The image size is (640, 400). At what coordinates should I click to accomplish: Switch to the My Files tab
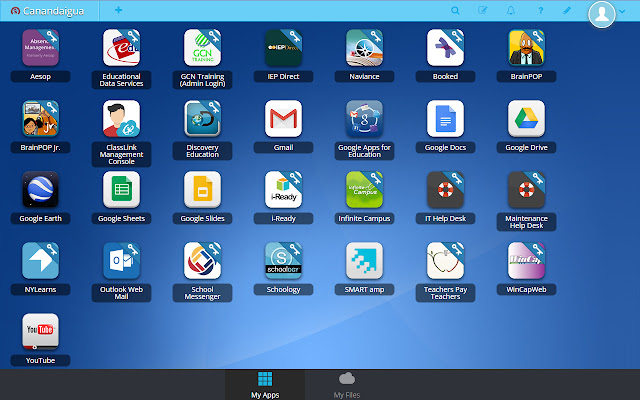coord(347,385)
